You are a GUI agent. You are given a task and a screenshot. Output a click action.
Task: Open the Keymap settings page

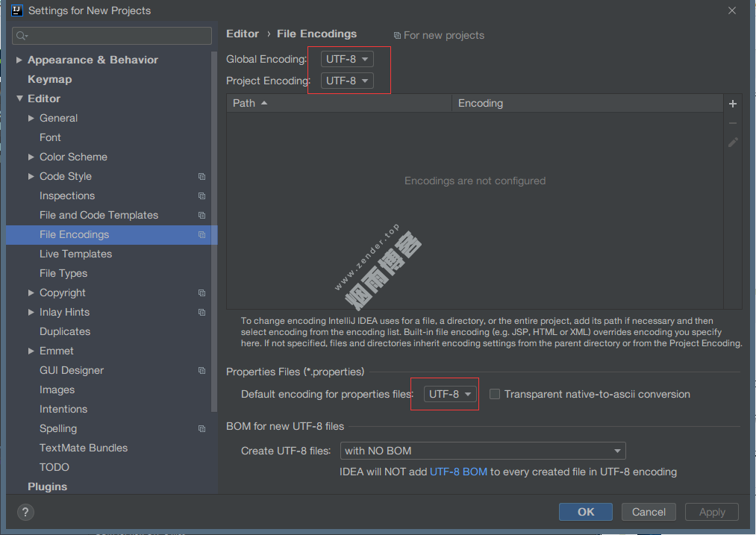49,79
